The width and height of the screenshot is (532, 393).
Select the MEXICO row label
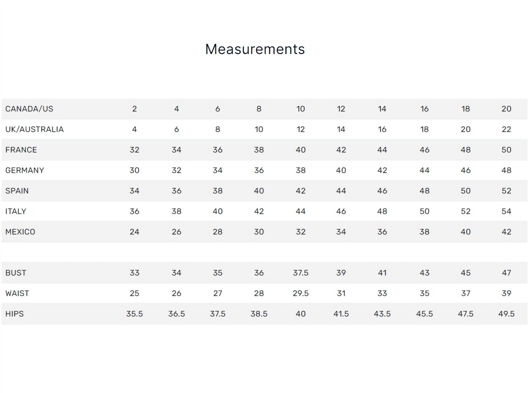coord(20,232)
